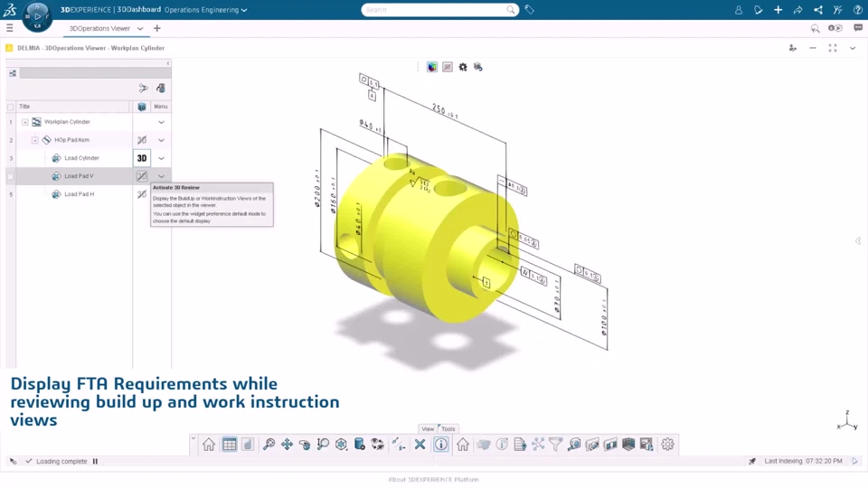The width and height of the screenshot is (868, 488).
Task: Switch to the 3DOperations Viewer tab
Action: point(99,28)
